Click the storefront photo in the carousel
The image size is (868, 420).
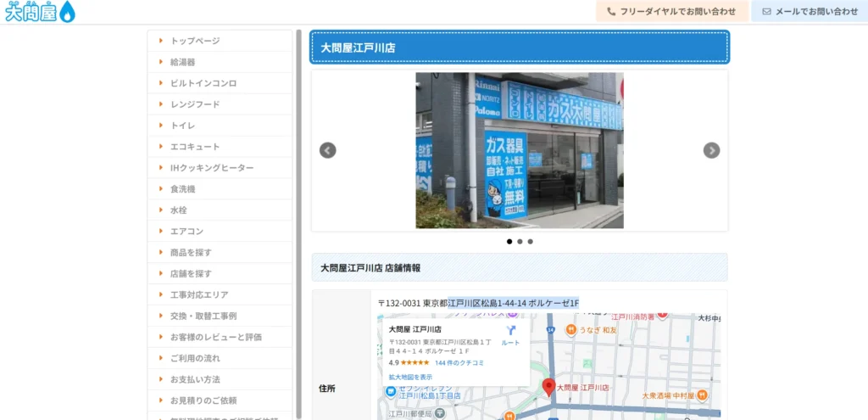519,150
